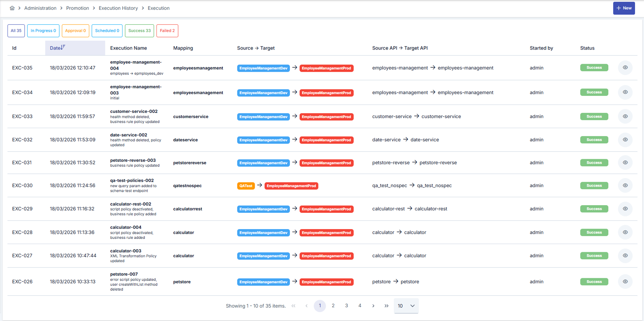Filter by In Progress 0
This screenshot has height=321, width=644.
coord(43,31)
